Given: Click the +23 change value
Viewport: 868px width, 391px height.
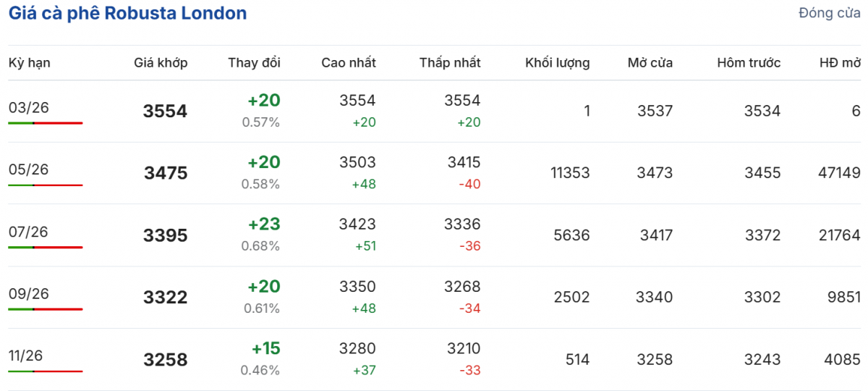Looking at the screenshot, I should [265, 224].
